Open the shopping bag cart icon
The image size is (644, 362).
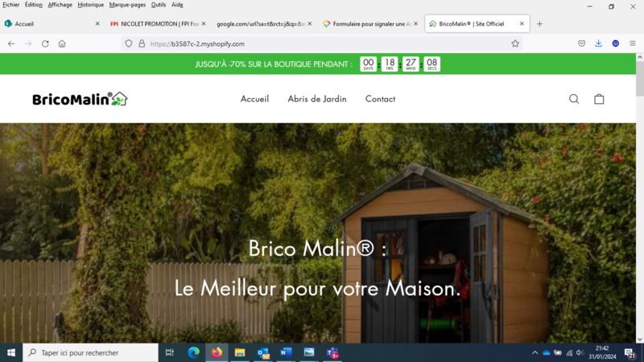point(599,99)
